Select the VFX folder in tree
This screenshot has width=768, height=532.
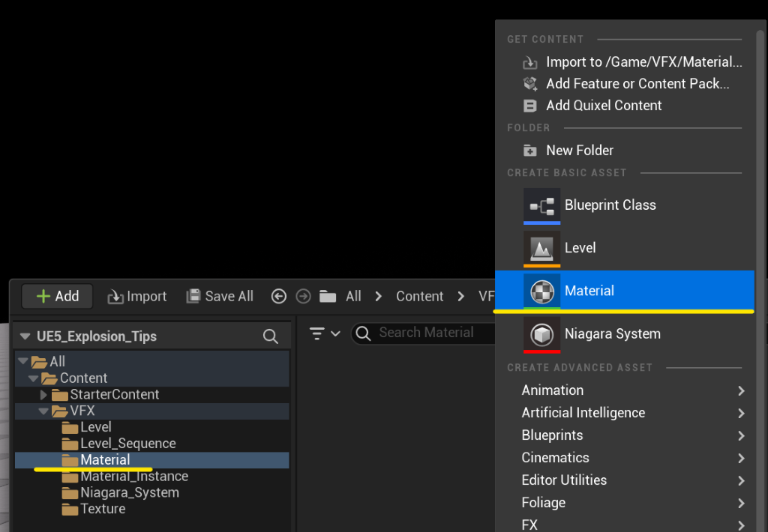(x=151, y=411)
